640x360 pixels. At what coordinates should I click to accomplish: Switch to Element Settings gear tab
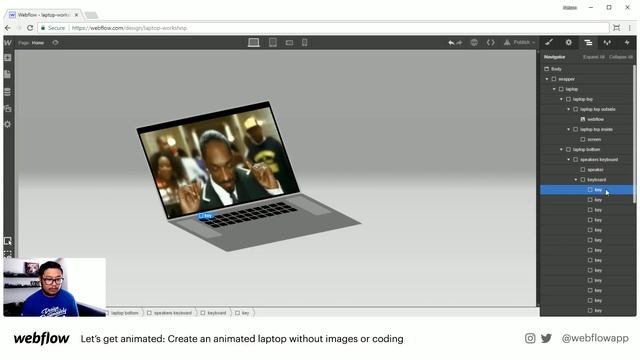(x=569, y=42)
